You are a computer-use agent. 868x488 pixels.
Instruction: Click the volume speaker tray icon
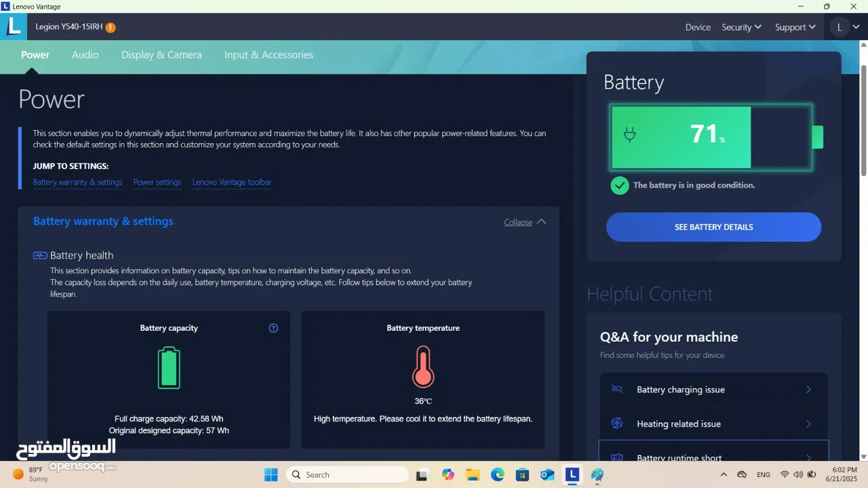(798, 474)
